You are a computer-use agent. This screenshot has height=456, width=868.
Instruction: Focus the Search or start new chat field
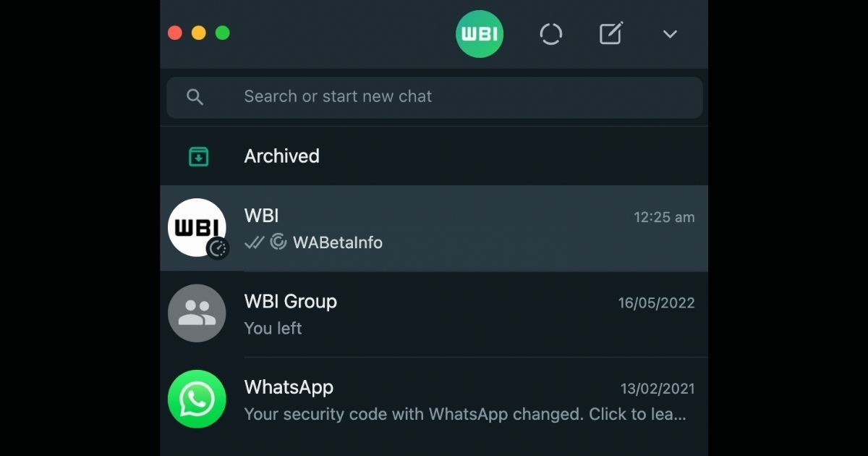pos(435,97)
